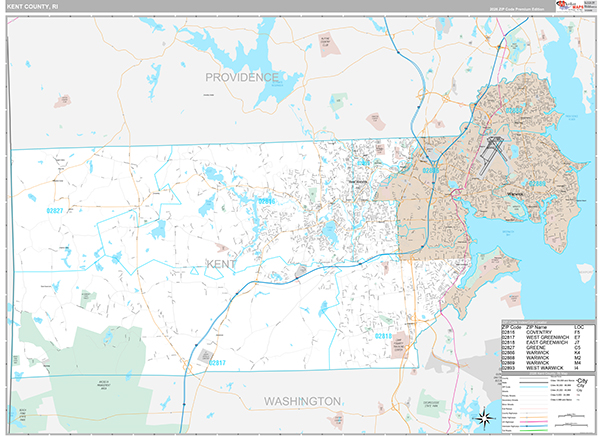
Task: Click the WASHINGTON county label
Action: click(x=302, y=401)
